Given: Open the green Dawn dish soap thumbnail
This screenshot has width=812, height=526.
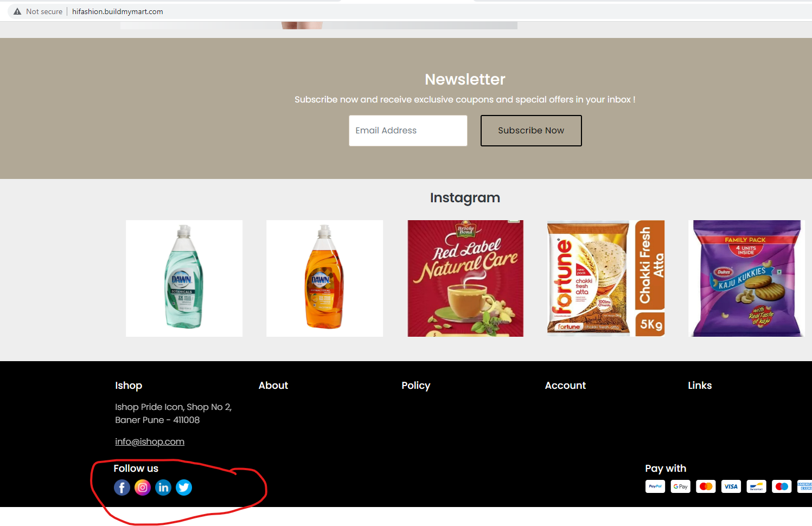Looking at the screenshot, I should 184,278.
